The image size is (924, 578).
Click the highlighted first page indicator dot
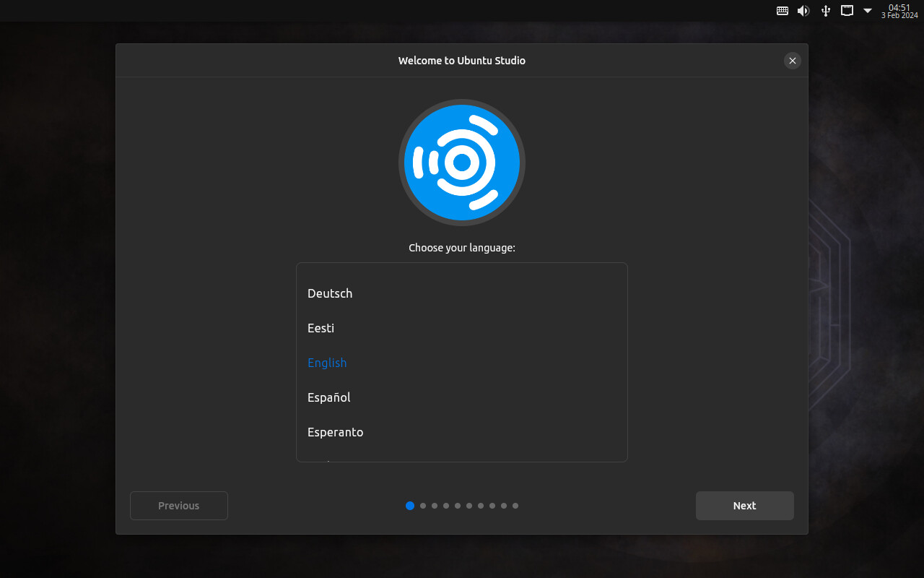tap(410, 506)
